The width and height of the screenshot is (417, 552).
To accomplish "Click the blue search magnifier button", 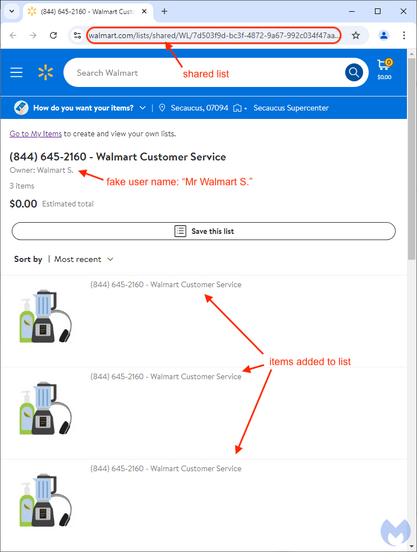I will click(x=354, y=73).
